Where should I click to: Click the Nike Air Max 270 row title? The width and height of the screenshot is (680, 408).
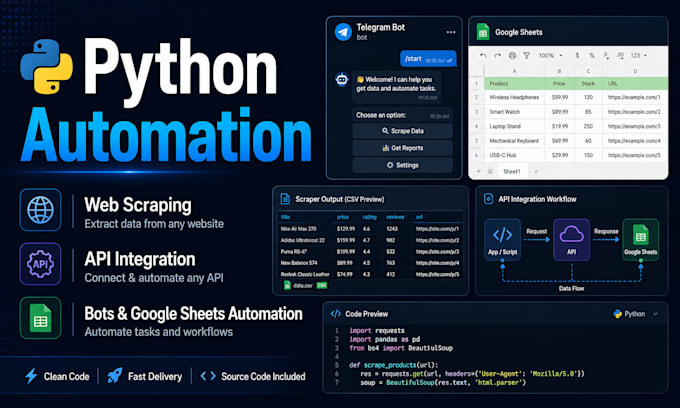tap(298, 228)
